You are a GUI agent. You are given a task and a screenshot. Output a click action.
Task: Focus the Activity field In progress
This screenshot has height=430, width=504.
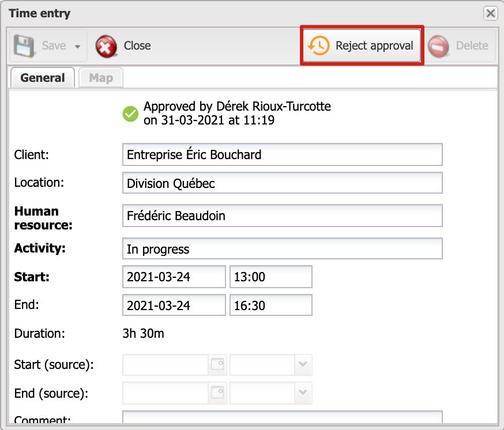click(282, 249)
